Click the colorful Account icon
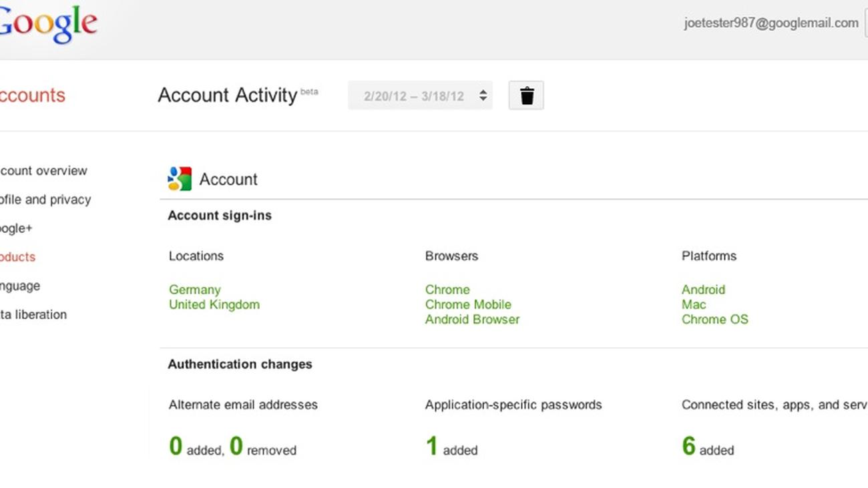 click(x=180, y=179)
